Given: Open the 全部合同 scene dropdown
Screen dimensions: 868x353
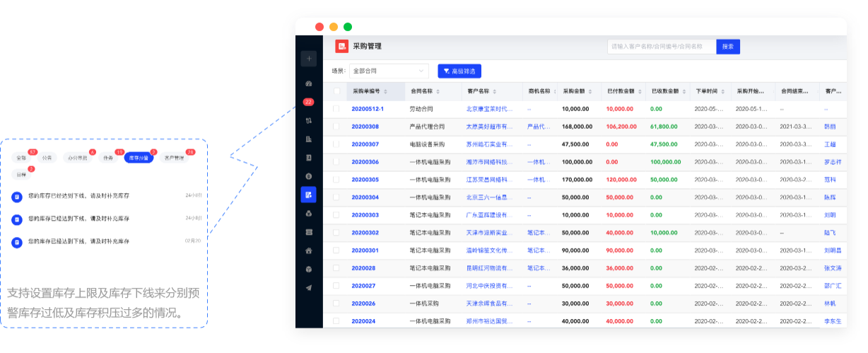Looking at the screenshot, I should click(x=389, y=71).
